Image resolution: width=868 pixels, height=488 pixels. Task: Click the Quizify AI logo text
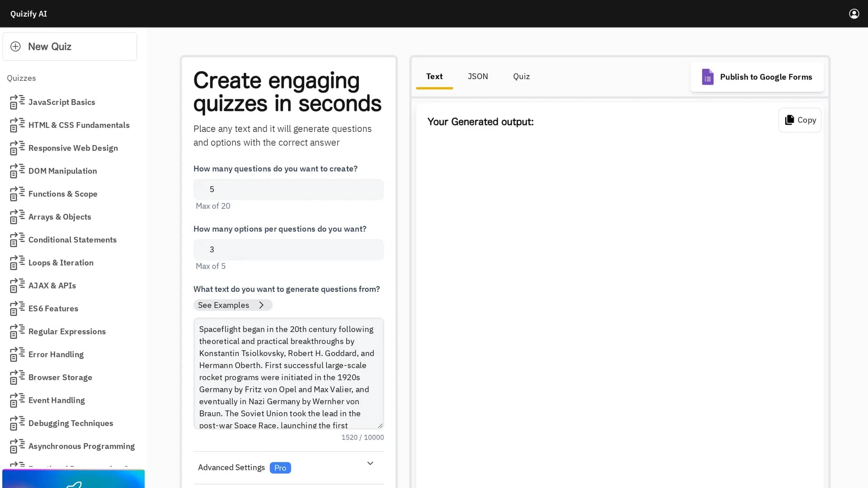[28, 14]
